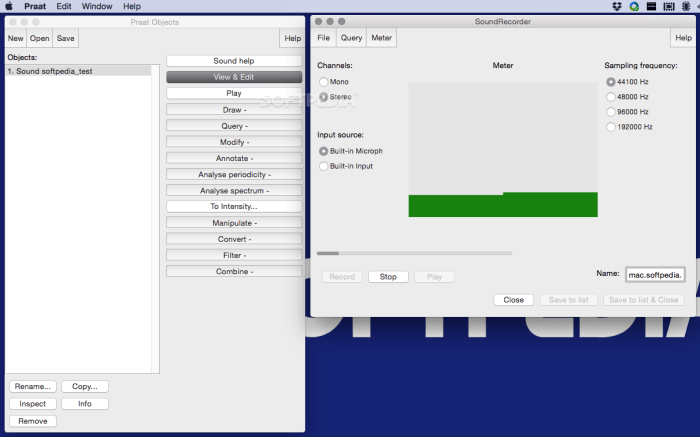The width and height of the screenshot is (700, 437).
Task: Open the Help menu in SoundRecorder
Action: (x=683, y=38)
